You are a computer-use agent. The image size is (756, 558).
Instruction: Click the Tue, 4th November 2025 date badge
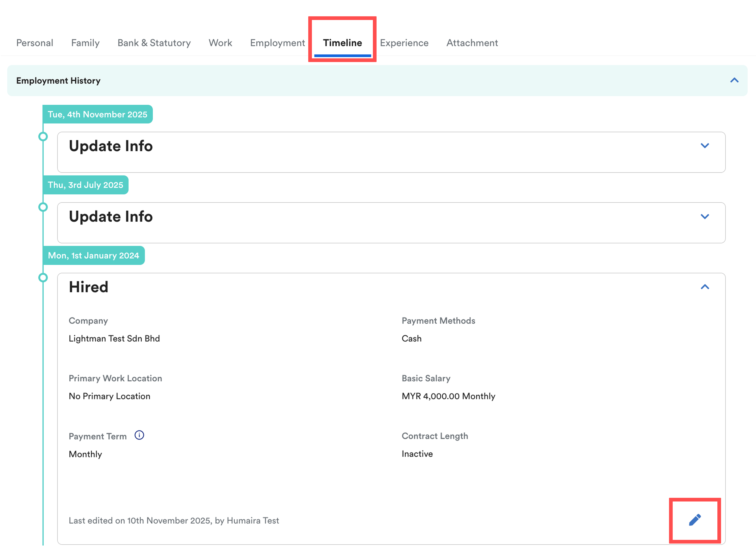(97, 115)
